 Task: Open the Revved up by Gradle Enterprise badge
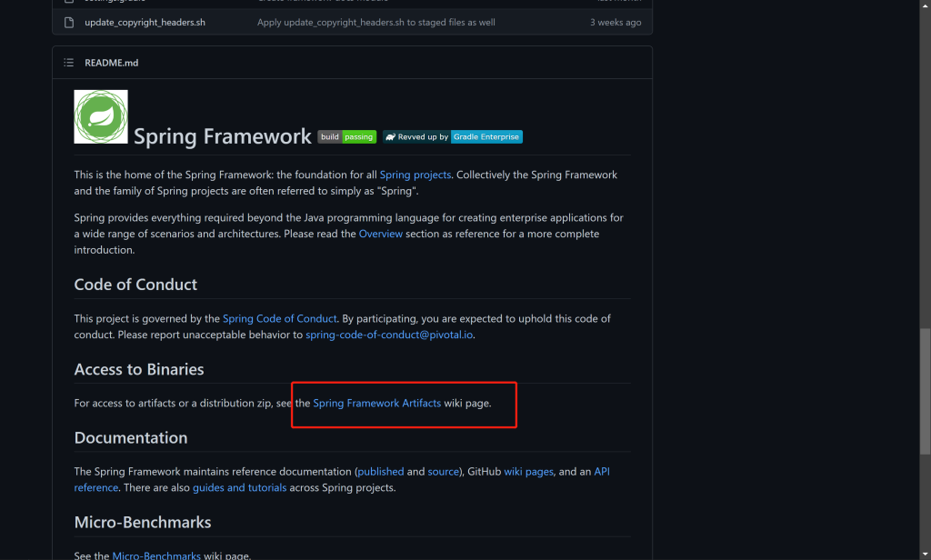[x=453, y=136]
